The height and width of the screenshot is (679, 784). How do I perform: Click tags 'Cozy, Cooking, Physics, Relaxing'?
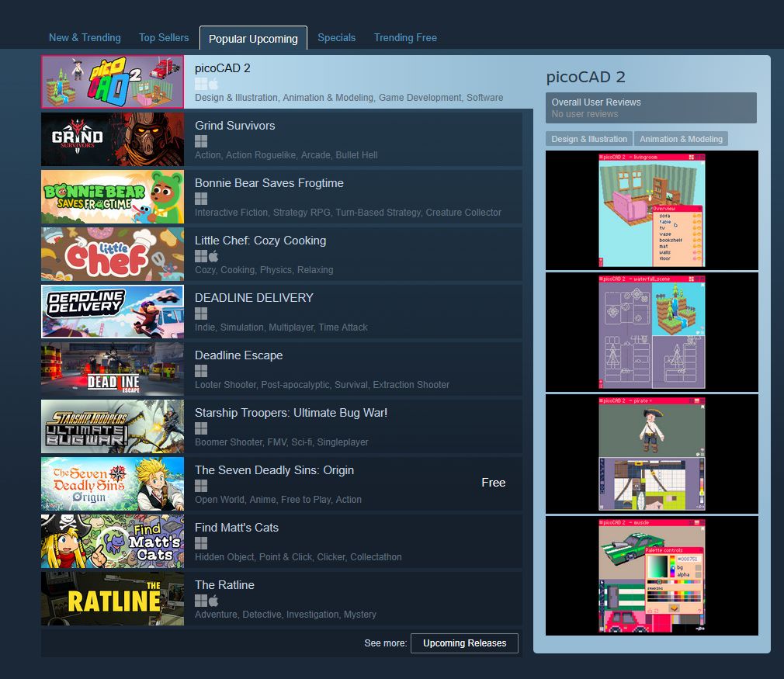point(264,270)
